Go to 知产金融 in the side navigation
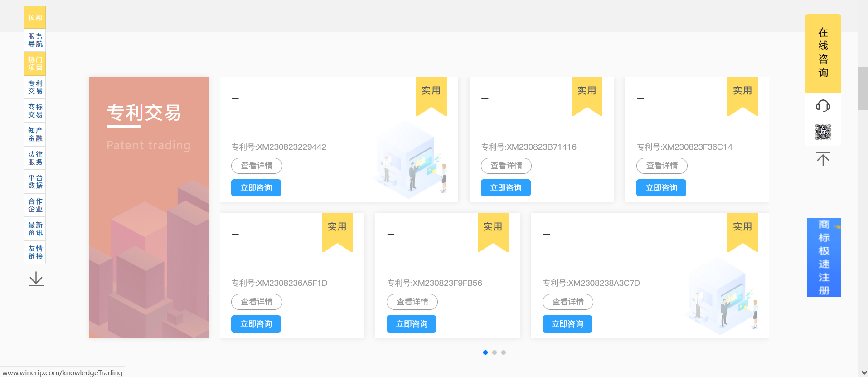The image size is (868, 377). (35, 134)
